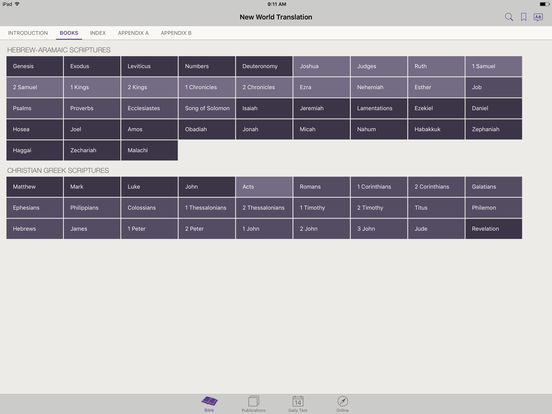This screenshot has height=414, width=552.
Task: Open Hebrews
Action: point(34,229)
